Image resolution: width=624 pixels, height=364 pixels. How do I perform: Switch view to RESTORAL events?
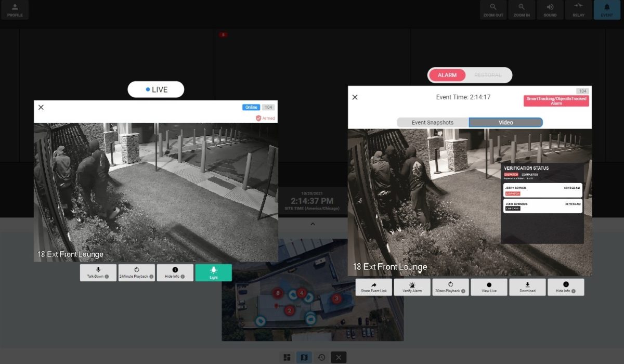coord(489,75)
